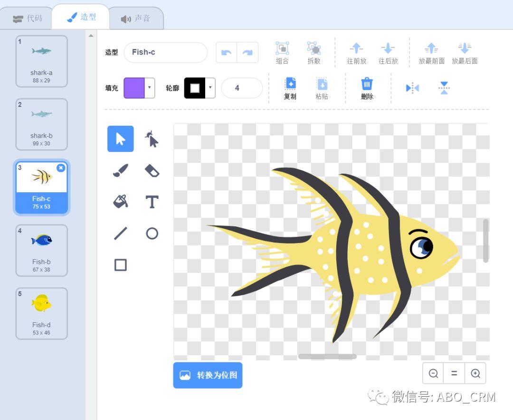Select the Fish-c costume thumbnail
Screen dimensions: 513x420
pyautogui.click(x=41, y=187)
